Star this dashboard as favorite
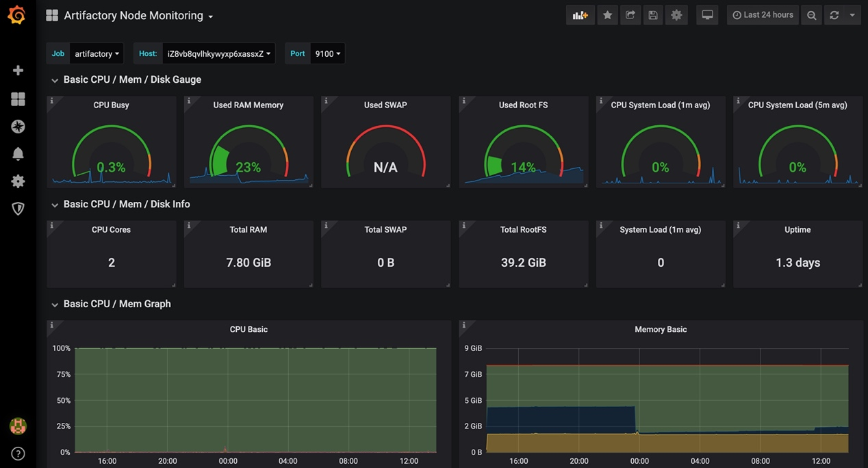The width and height of the screenshot is (868, 468). click(x=607, y=15)
